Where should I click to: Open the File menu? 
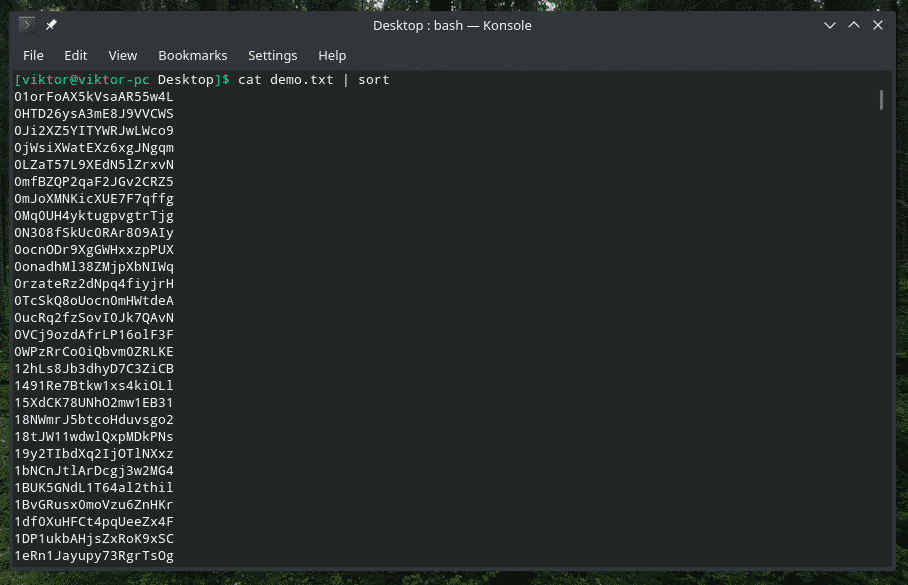(33, 55)
